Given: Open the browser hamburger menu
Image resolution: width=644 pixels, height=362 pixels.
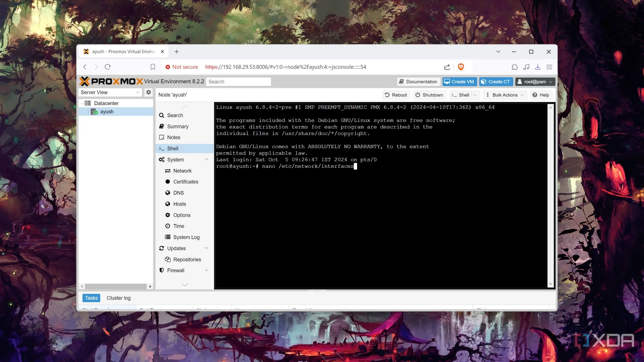Looking at the screenshot, I should [x=549, y=67].
